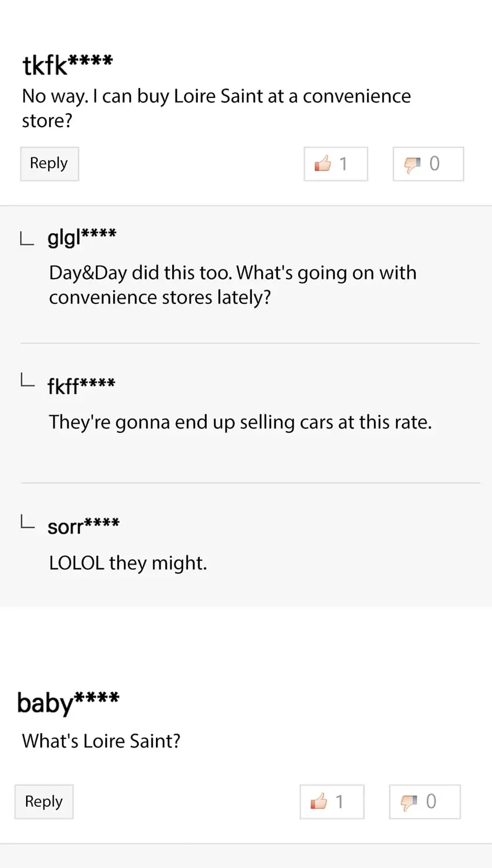Click reply-arrow icon beside sorr's username
Image resolution: width=492 pixels, height=868 pixels.
tap(27, 522)
